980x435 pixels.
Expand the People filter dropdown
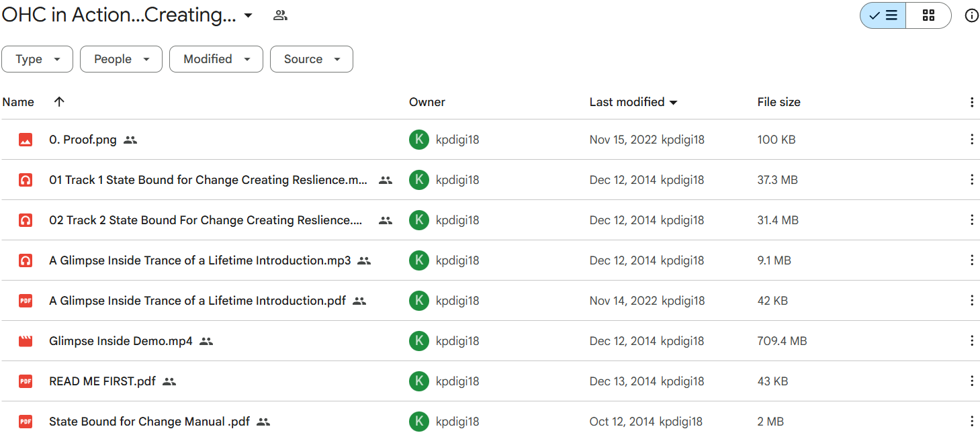tap(121, 59)
